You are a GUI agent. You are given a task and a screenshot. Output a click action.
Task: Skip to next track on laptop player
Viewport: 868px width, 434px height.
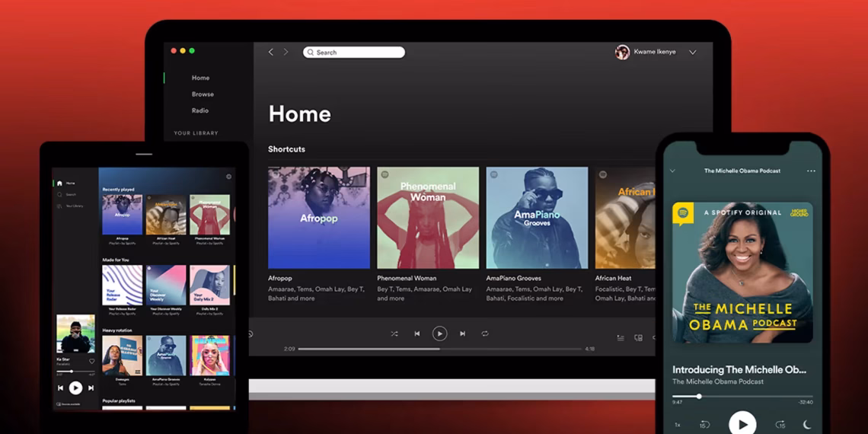point(462,333)
